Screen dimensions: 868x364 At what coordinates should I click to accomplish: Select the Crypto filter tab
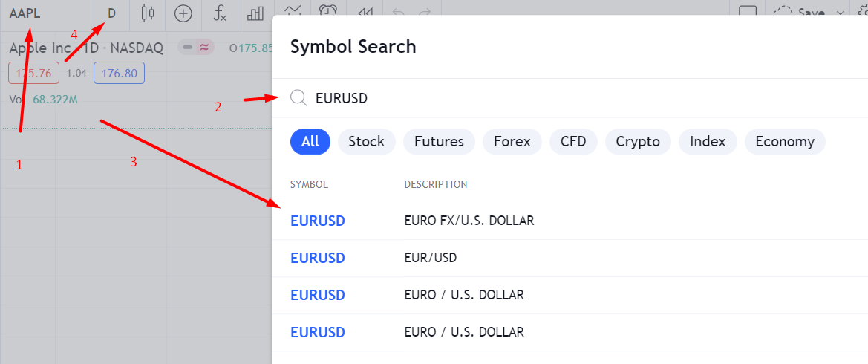(x=638, y=141)
